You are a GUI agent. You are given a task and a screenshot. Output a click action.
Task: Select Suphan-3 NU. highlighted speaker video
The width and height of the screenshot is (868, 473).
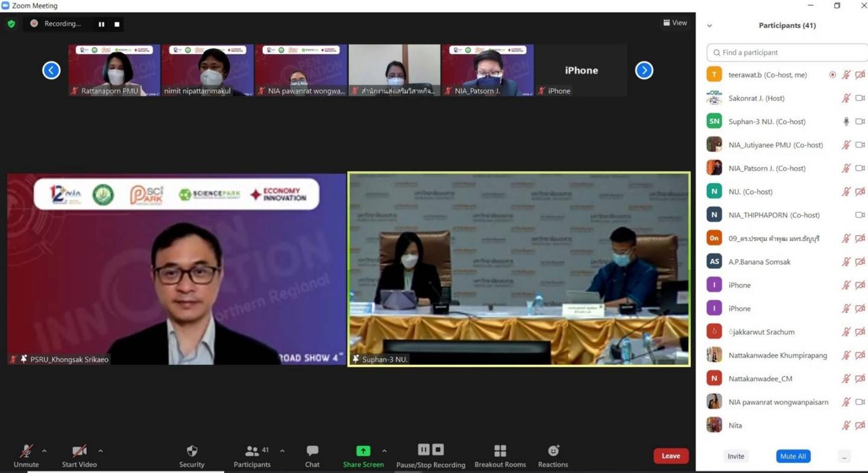(x=519, y=269)
